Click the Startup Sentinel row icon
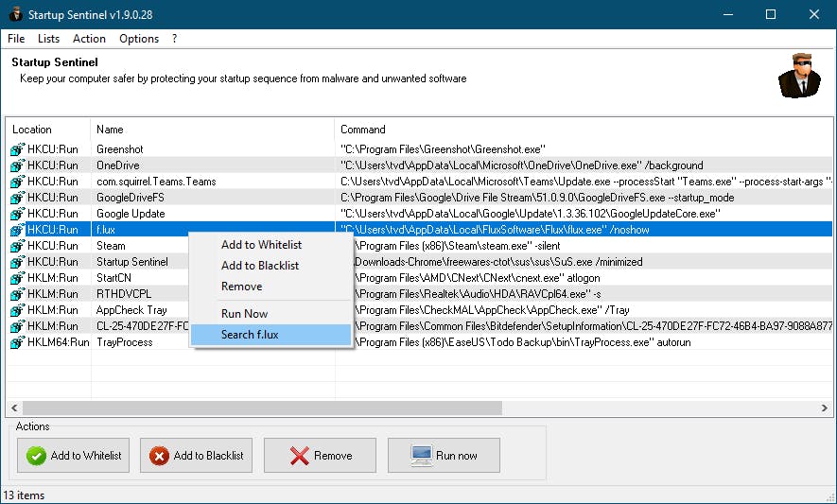The width and height of the screenshot is (837, 504). (18, 262)
